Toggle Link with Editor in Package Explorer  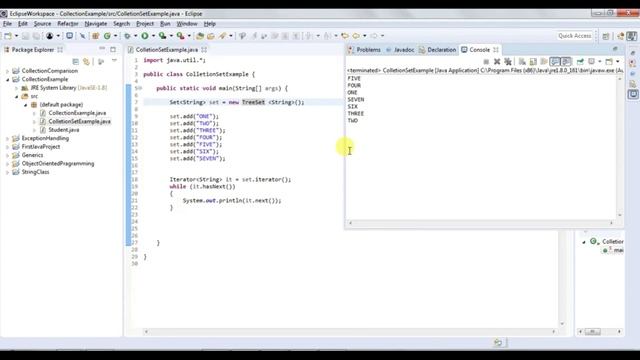87,62
